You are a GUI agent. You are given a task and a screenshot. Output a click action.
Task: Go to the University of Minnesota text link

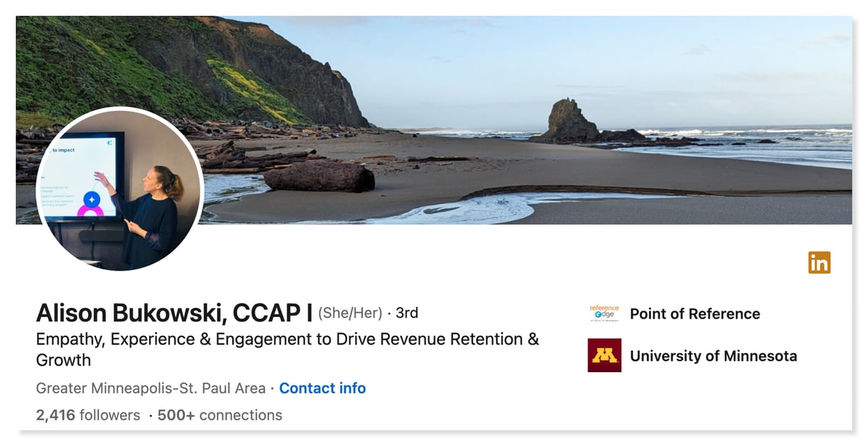pos(713,355)
